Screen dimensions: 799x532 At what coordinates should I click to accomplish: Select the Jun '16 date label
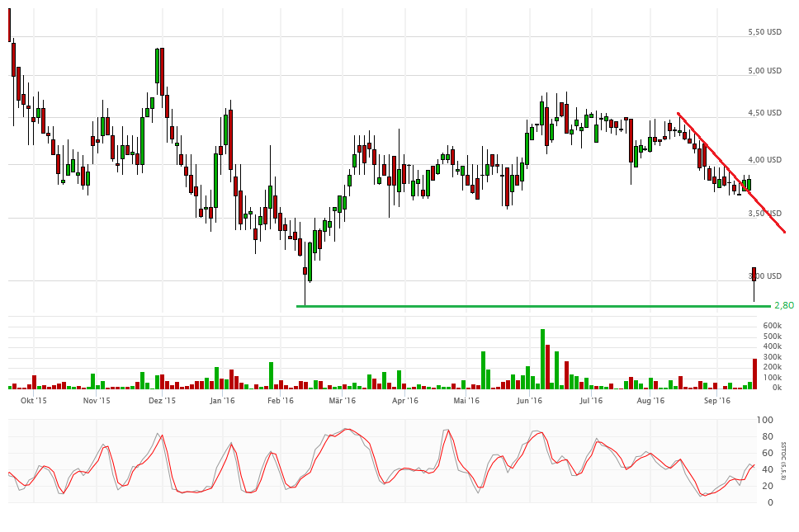[x=529, y=401]
